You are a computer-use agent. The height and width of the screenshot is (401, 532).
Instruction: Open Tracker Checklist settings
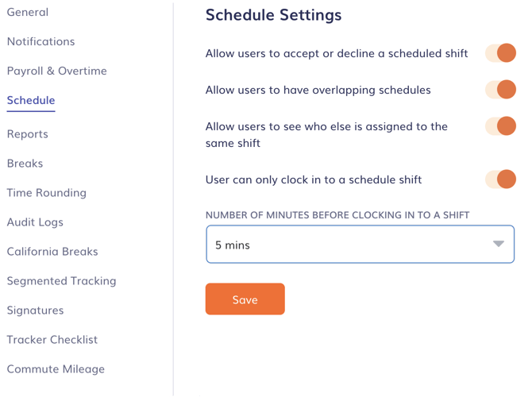coord(52,339)
